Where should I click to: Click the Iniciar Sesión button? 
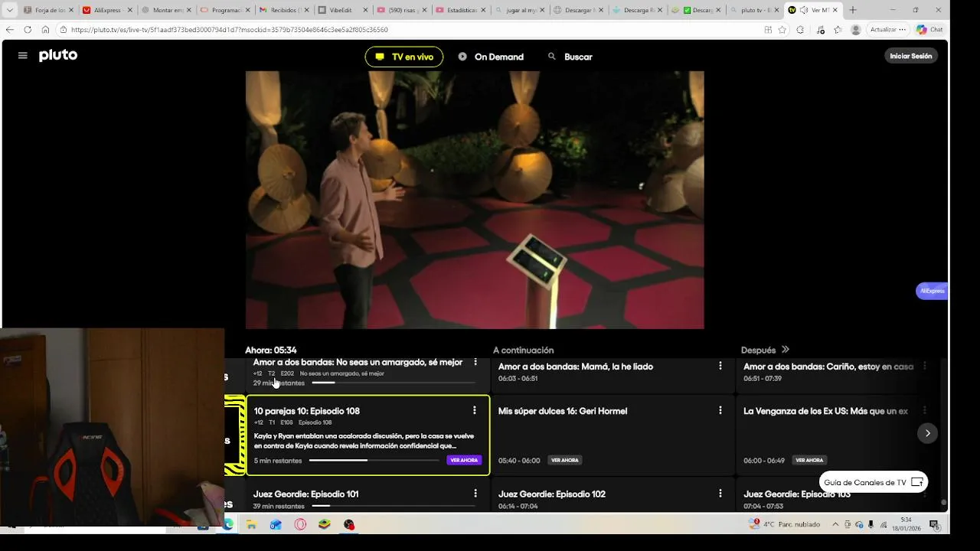click(x=911, y=56)
